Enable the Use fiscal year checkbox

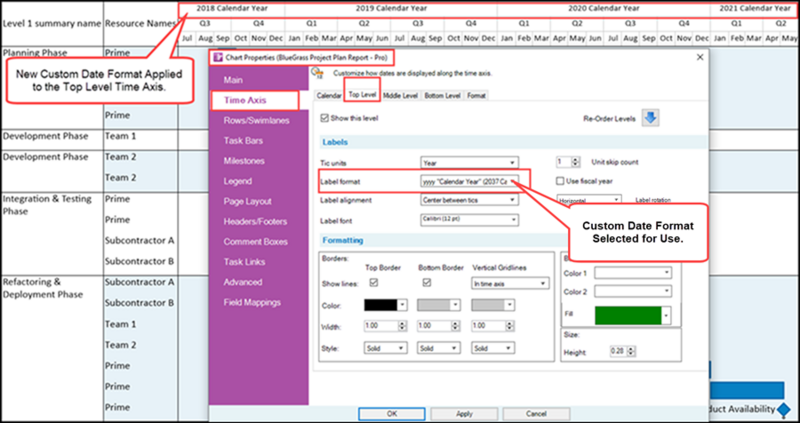[x=560, y=181]
